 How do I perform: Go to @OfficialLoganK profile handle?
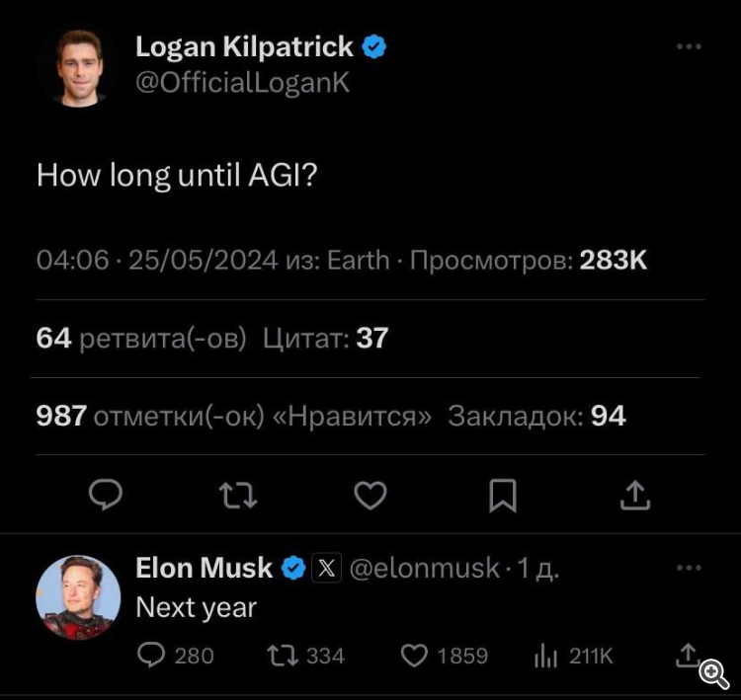point(242,83)
